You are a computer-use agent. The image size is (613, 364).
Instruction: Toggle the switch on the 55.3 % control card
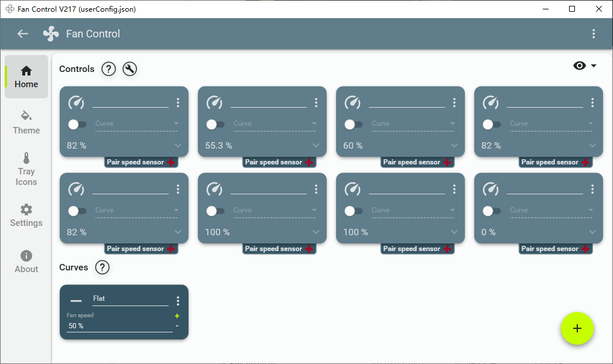215,124
